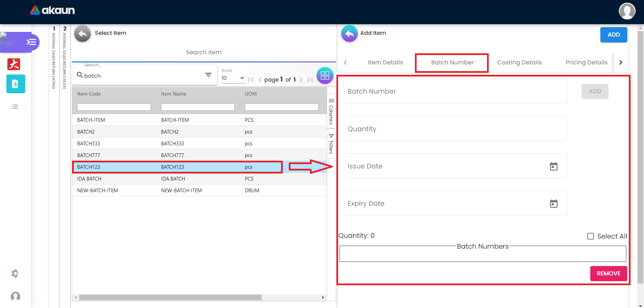Expand the Filters side panel
Image resolution: width=644 pixels, height=308 pixels.
point(331,144)
